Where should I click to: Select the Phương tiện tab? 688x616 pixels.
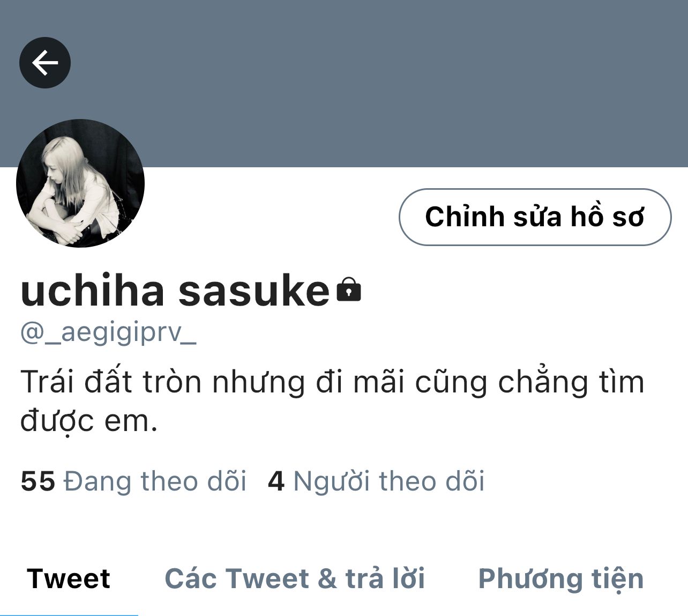point(561,579)
